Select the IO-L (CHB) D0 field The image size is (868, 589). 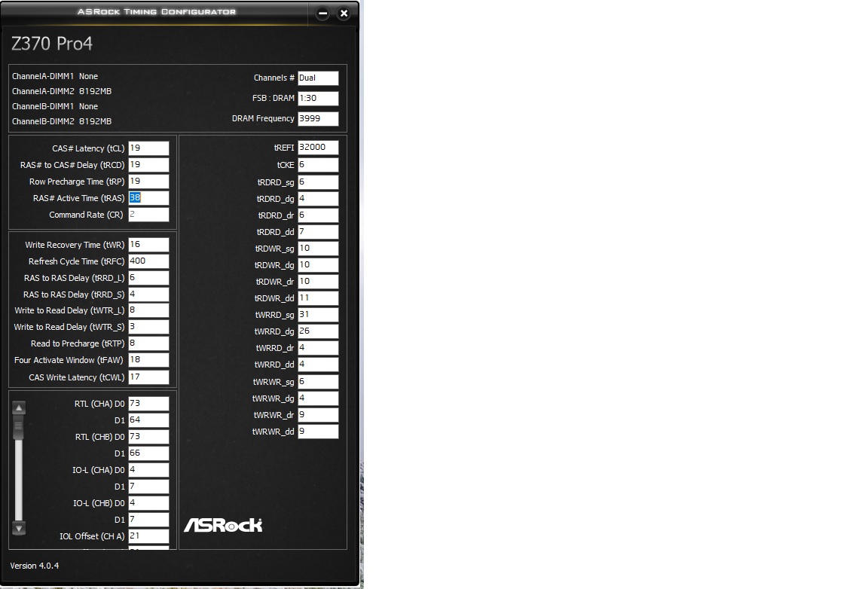click(148, 504)
